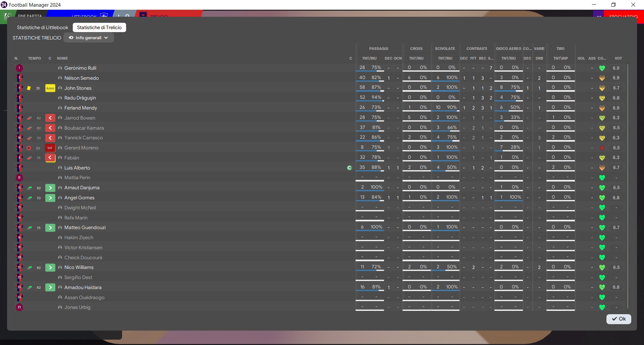Image resolution: width=644 pixels, height=345 pixels.
Task: Click the substituted-off arrow badge for Jarrod Bowen
Action: click(50, 118)
